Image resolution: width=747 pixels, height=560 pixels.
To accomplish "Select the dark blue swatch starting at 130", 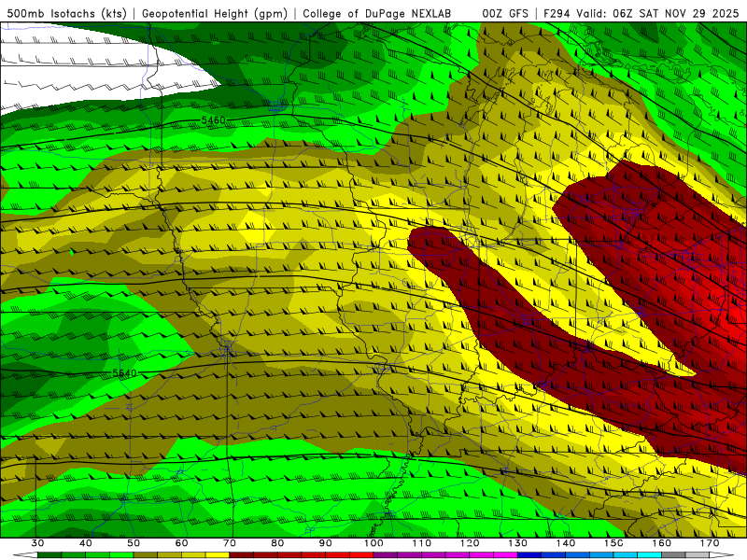I will point(529,555).
